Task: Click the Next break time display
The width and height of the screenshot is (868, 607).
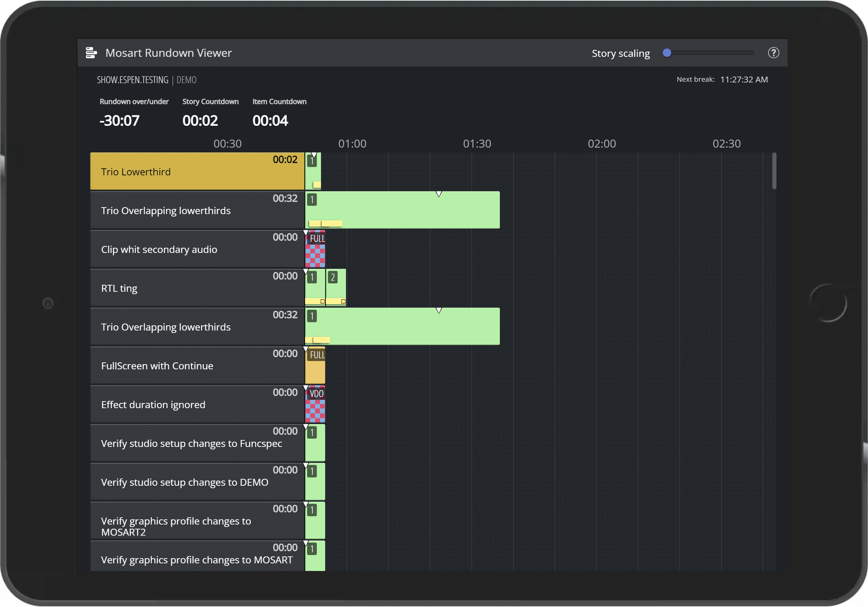Action: point(744,80)
